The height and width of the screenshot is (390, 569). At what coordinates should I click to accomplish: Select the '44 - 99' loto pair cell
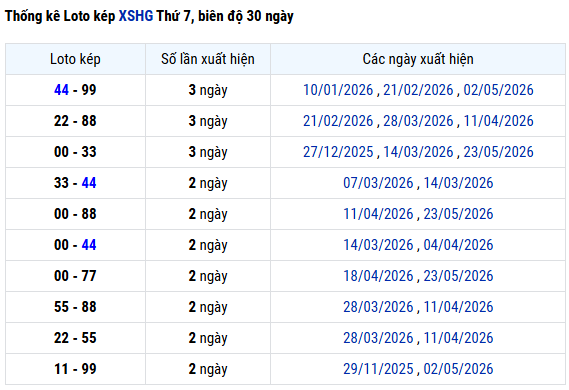75,90
